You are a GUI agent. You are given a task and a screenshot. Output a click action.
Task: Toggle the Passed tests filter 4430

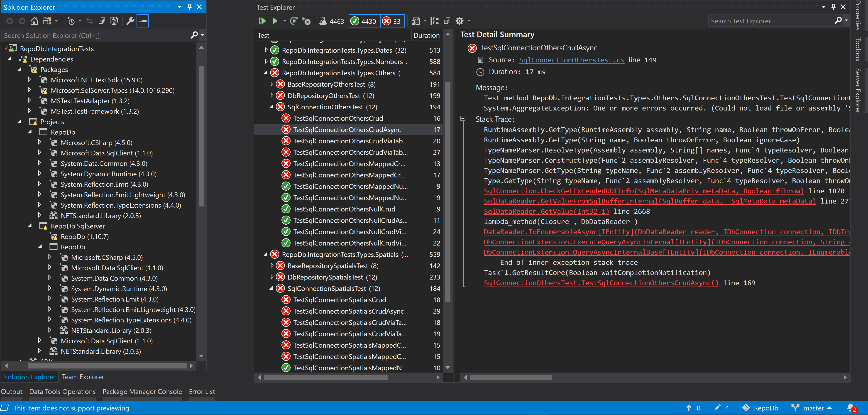click(364, 21)
